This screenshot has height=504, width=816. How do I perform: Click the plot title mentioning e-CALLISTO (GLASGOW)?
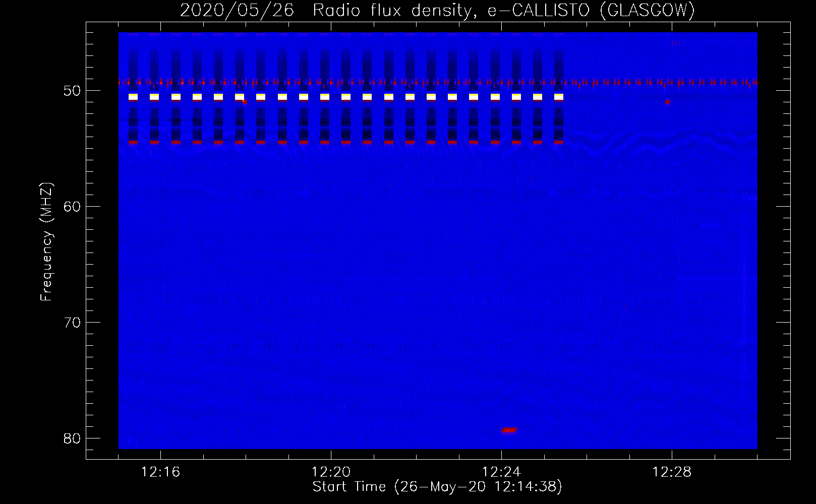(x=437, y=10)
